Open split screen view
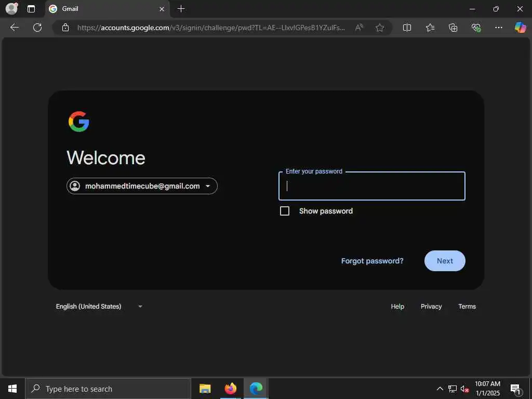The image size is (532, 399). (x=407, y=28)
